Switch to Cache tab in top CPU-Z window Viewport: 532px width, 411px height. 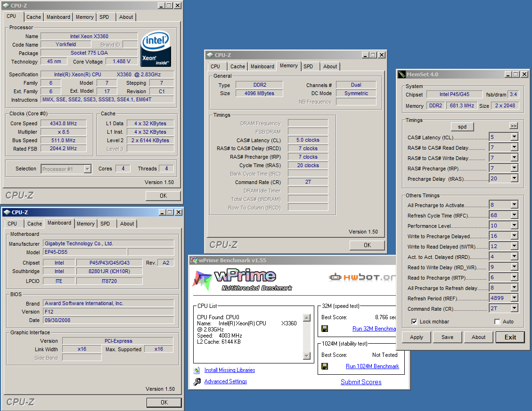(33, 17)
